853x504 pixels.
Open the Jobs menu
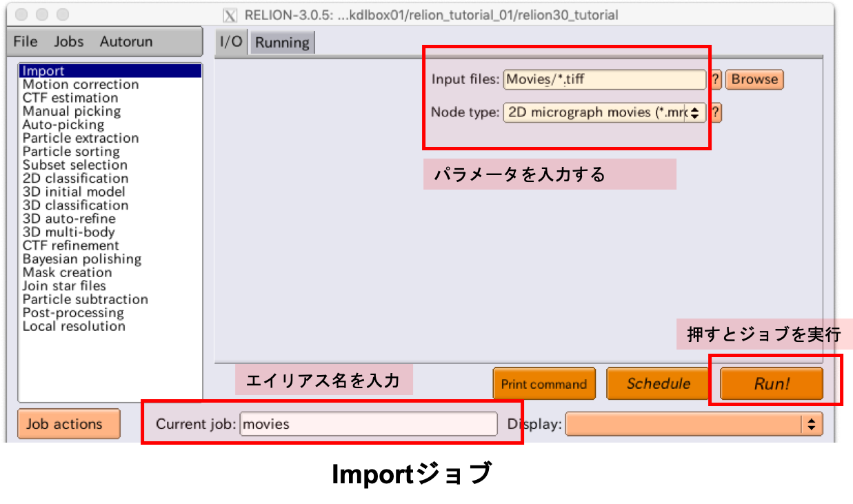69,41
